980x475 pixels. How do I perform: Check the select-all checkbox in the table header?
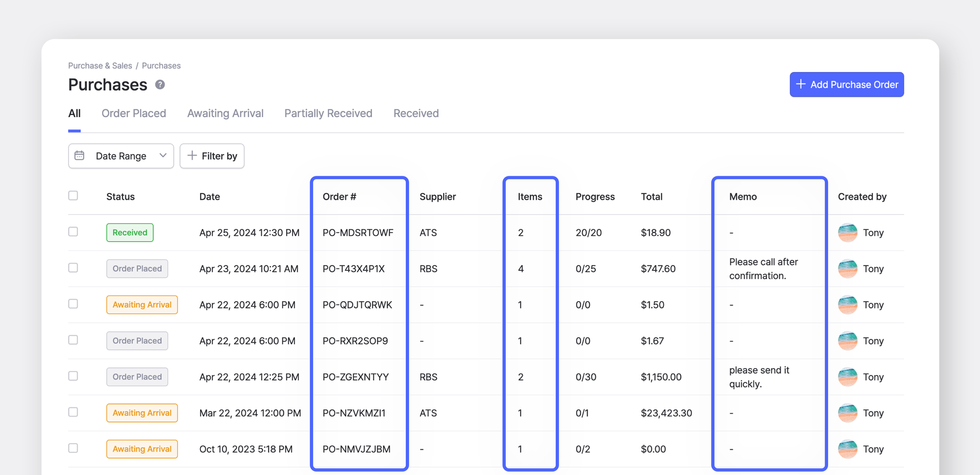click(x=73, y=195)
